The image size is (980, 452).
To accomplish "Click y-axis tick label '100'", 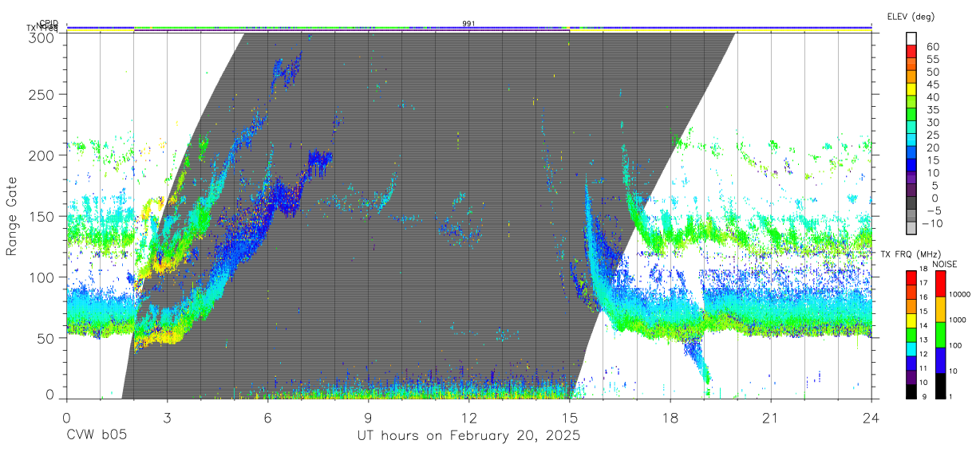I will coord(42,277).
